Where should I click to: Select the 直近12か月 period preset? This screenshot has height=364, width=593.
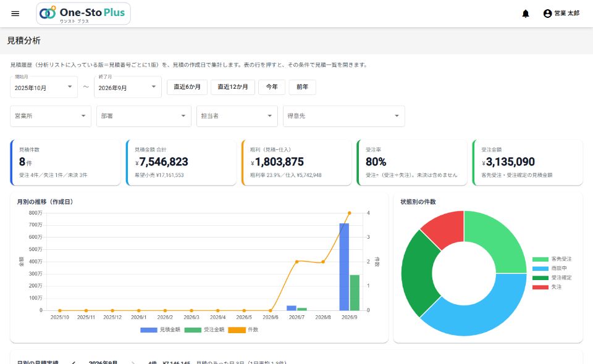[233, 87]
